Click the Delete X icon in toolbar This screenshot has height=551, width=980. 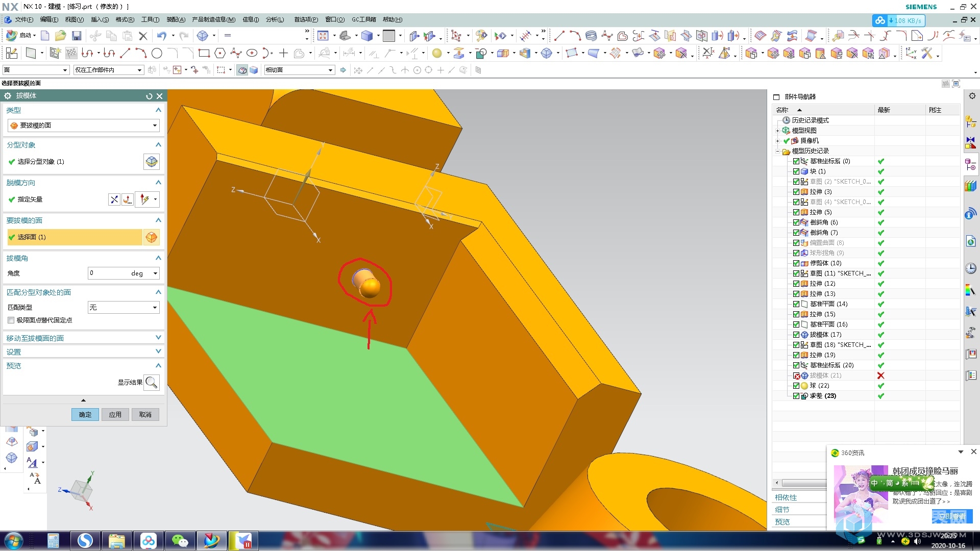tap(143, 36)
